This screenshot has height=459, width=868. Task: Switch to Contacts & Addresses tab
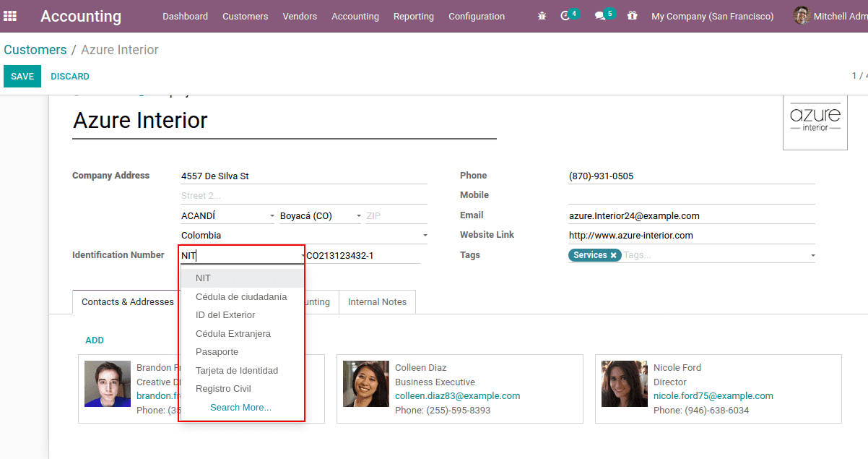pyautogui.click(x=126, y=302)
